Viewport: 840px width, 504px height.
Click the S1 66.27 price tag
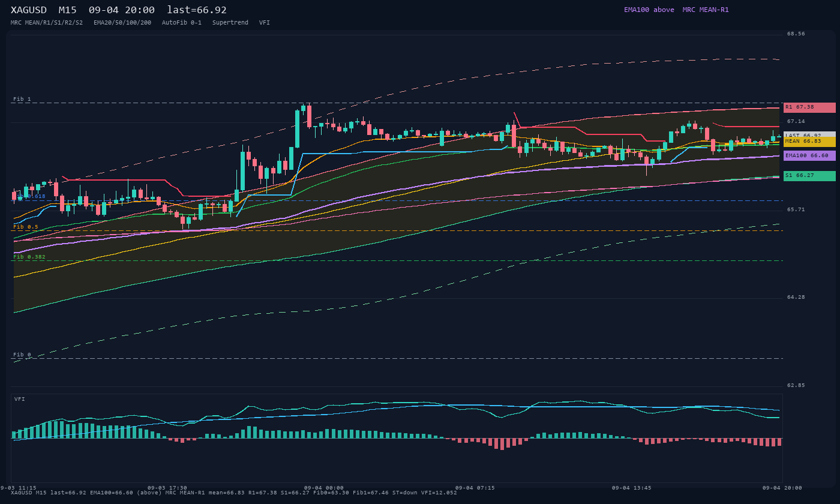tap(809, 176)
